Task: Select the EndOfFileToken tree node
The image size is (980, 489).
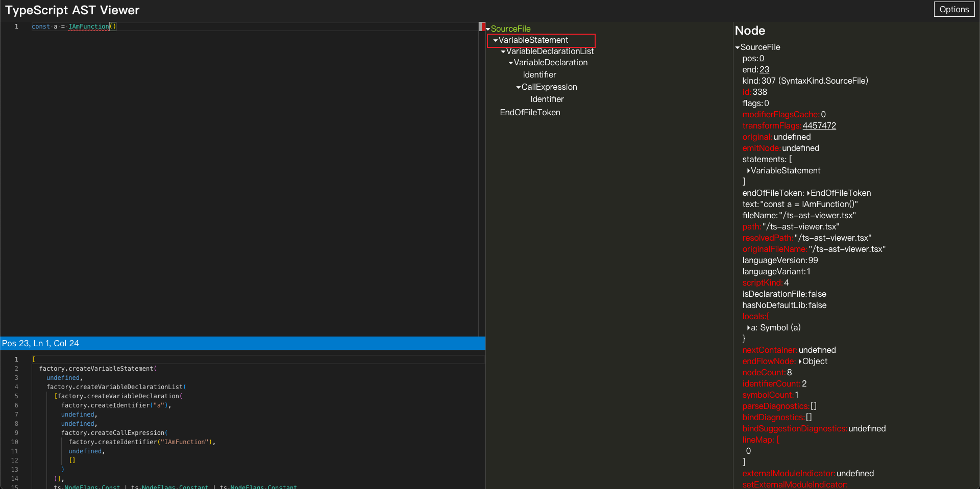Action: 530,113
